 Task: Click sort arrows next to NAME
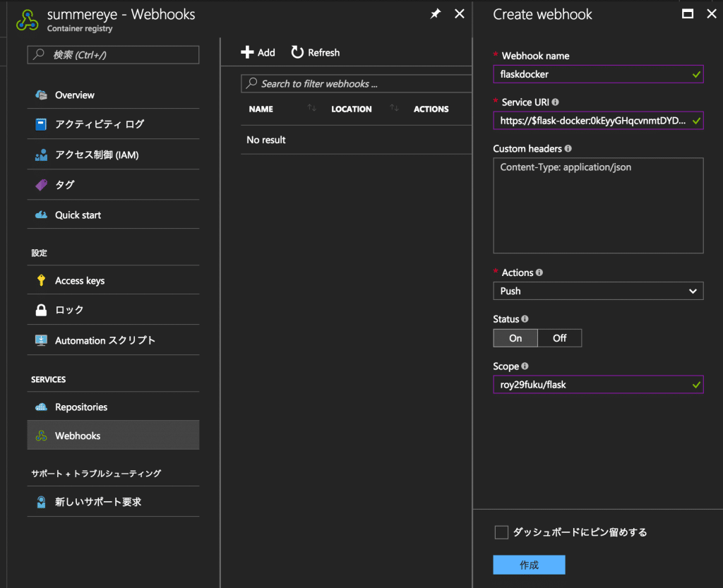(312, 108)
